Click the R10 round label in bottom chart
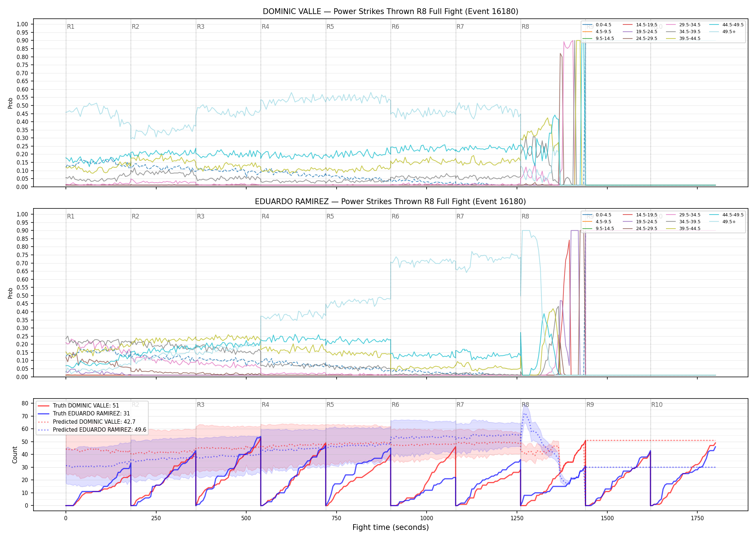The image size is (756, 540). coord(657,405)
